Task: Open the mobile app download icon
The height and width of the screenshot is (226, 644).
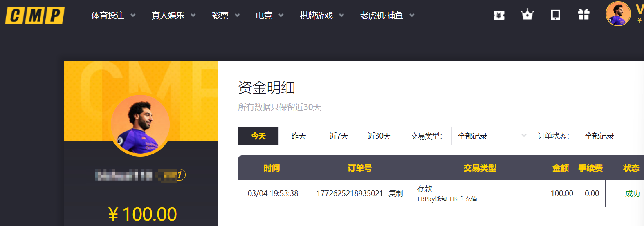Action: tap(555, 15)
